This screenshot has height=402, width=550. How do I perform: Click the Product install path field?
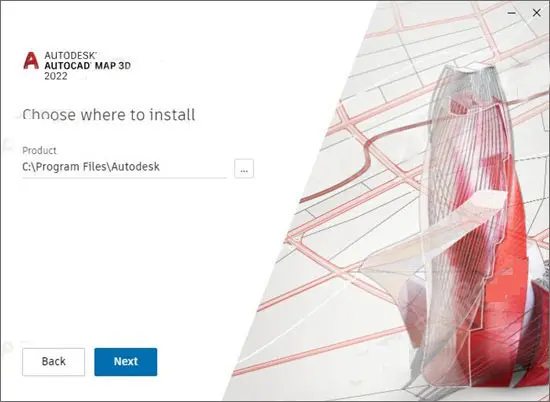(124, 167)
